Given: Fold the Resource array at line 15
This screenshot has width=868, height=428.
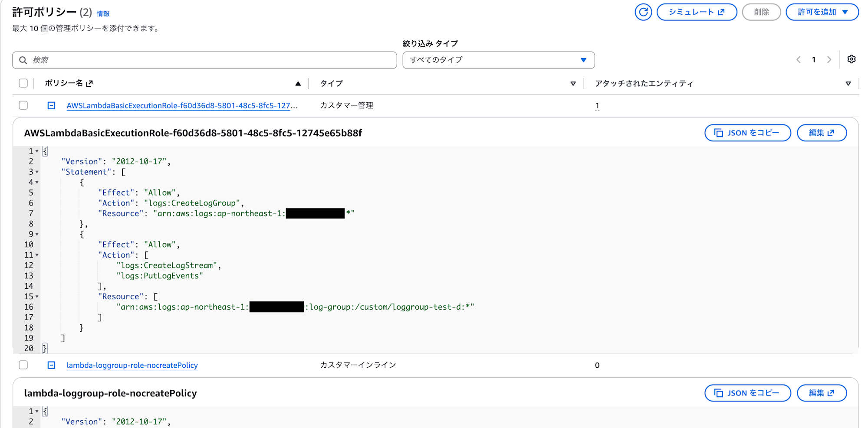Looking at the screenshot, I should (37, 297).
